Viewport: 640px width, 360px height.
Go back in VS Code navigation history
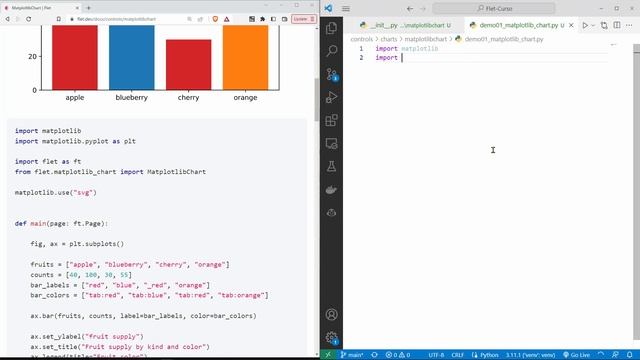(410, 9)
